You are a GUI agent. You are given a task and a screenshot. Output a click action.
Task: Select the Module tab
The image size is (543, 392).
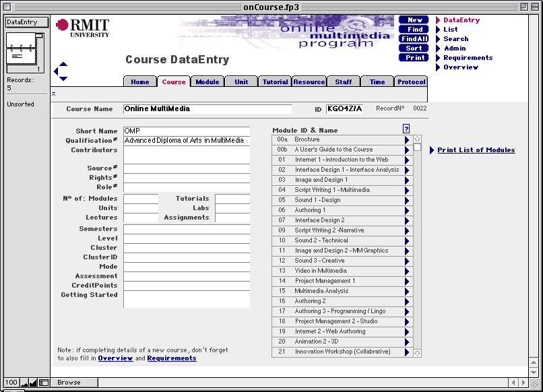pos(207,81)
